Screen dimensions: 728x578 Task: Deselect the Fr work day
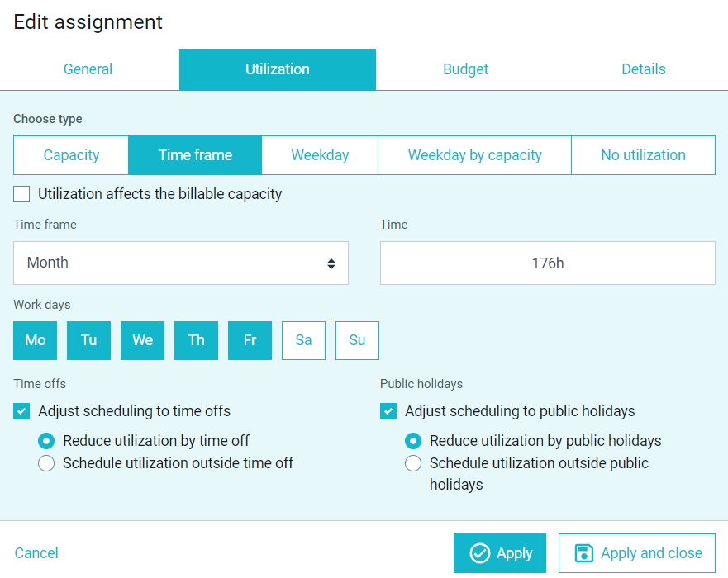pos(250,340)
